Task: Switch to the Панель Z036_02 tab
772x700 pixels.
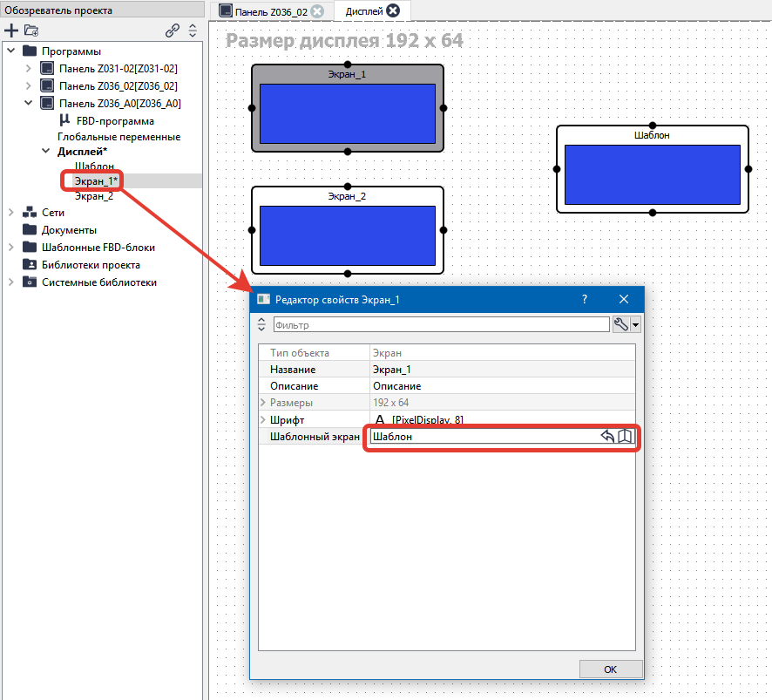Action: [x=263, y=11]
